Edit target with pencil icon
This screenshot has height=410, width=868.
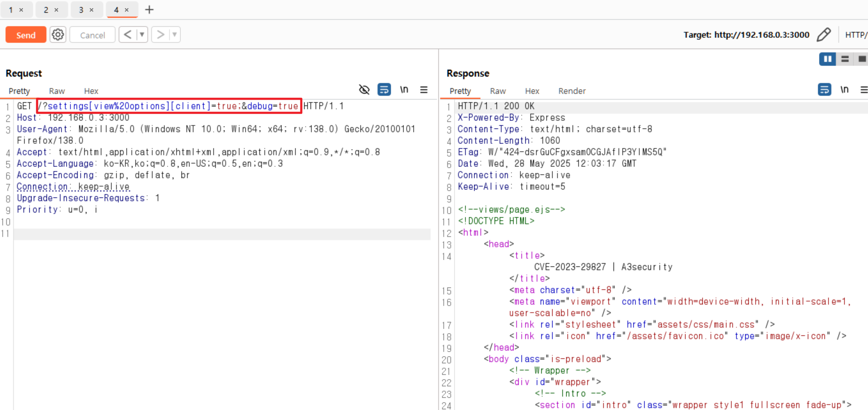coord(824,34)
